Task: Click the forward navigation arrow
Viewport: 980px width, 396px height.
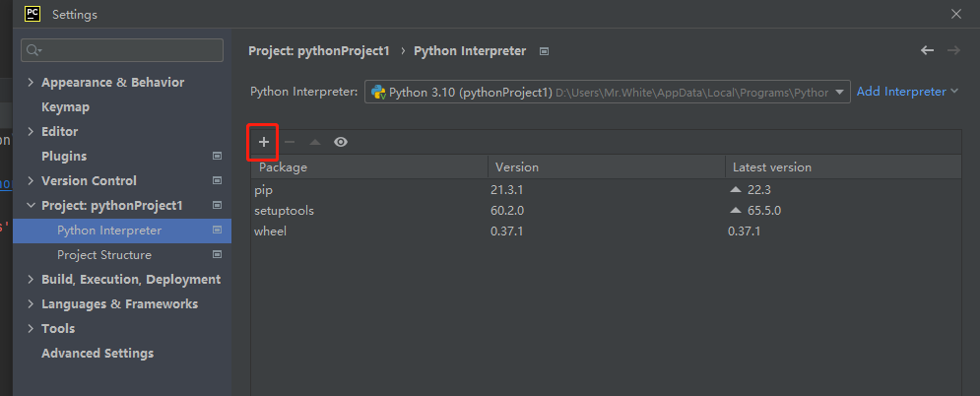Action: point(952,50)
